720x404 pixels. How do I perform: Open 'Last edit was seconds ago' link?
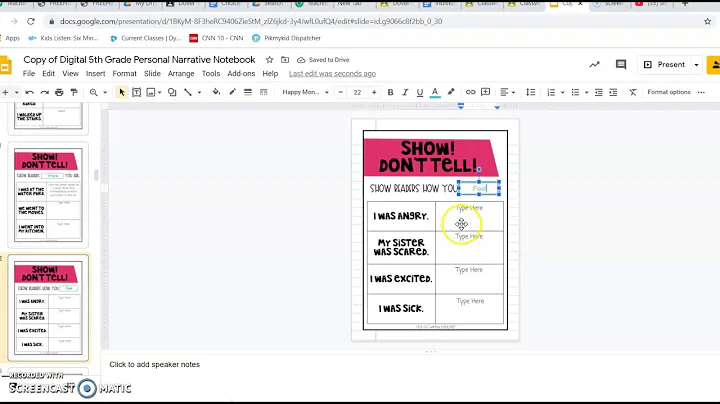click(332, 73)
